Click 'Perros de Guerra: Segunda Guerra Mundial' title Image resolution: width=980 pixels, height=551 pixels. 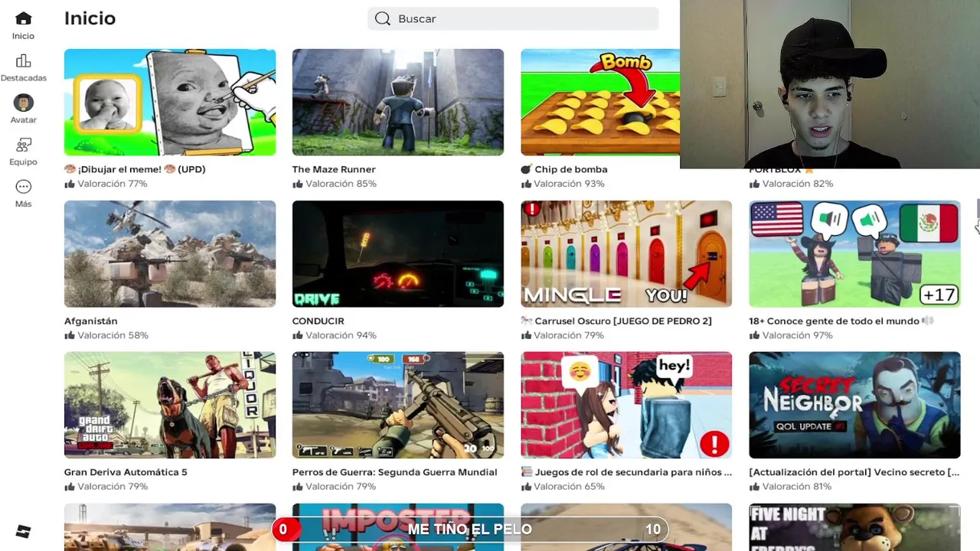[x=395, y=472]
